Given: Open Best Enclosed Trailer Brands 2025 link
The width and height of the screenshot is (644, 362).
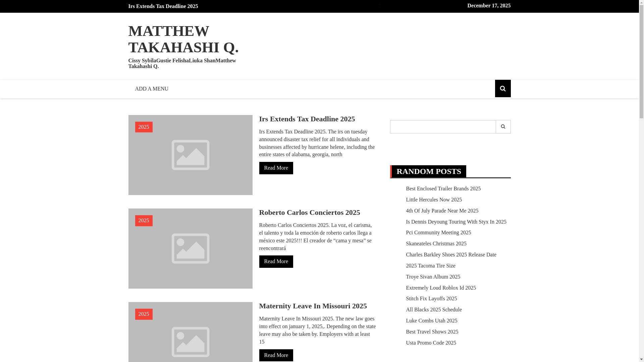Looking at the screenshot, I should tap(443, 189).
